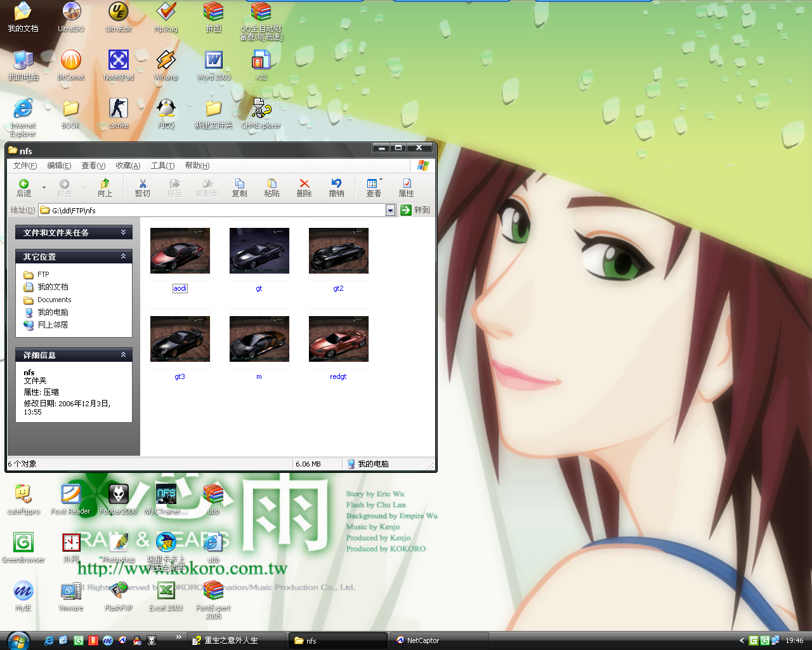Open the 文件(F) menu
812x650 pixels.
(x=25, y=166)
